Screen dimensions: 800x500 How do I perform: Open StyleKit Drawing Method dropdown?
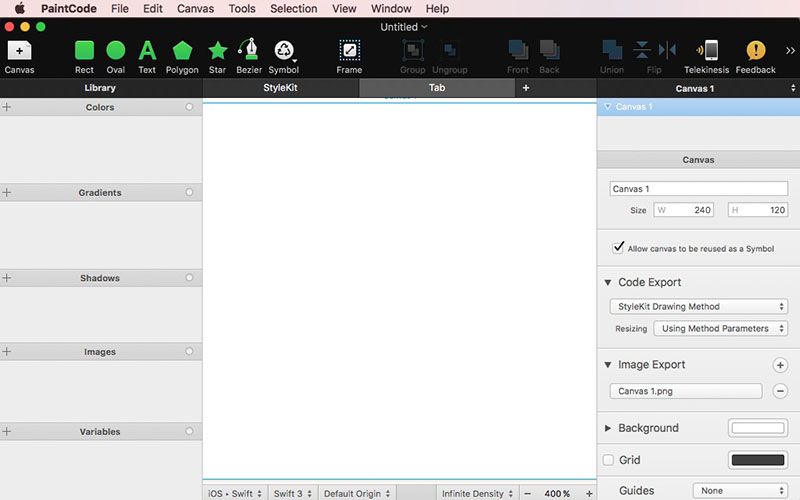coord(698,307)
